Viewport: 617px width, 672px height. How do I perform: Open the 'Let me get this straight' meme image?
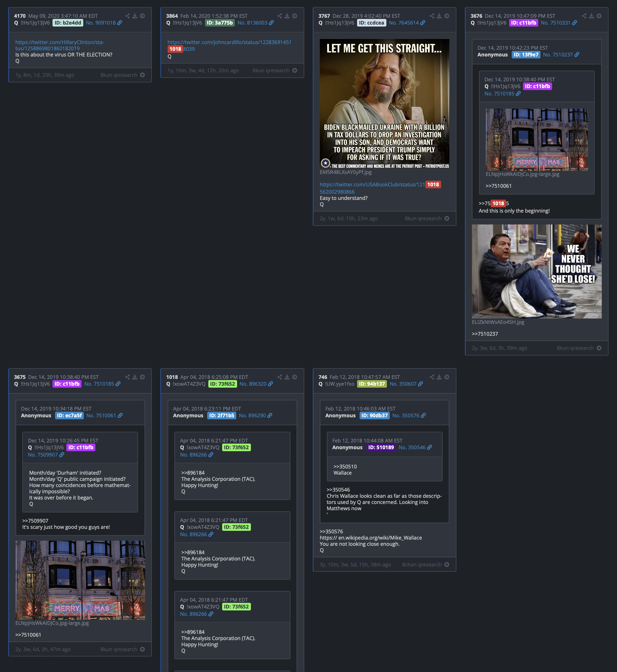click(384, 104)
